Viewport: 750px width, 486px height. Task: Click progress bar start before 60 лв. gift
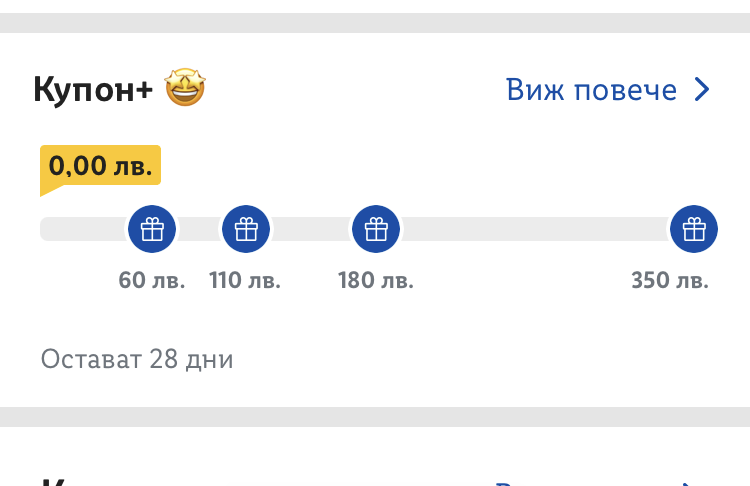tap(82, 230)
